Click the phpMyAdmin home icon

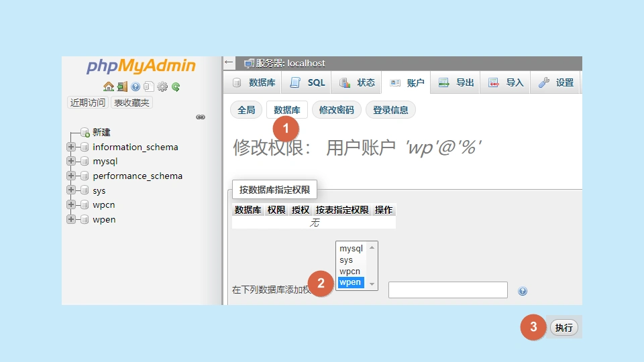click(x=108, y=86)
